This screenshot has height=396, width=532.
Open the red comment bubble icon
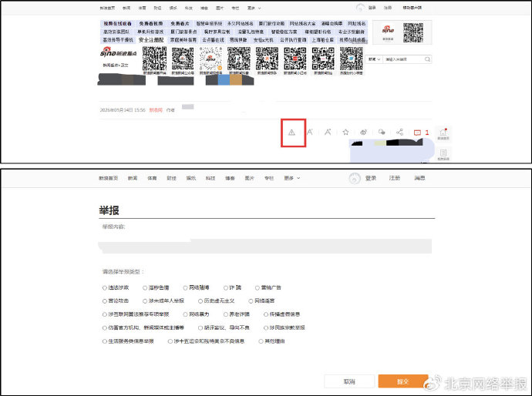(417, 133)
